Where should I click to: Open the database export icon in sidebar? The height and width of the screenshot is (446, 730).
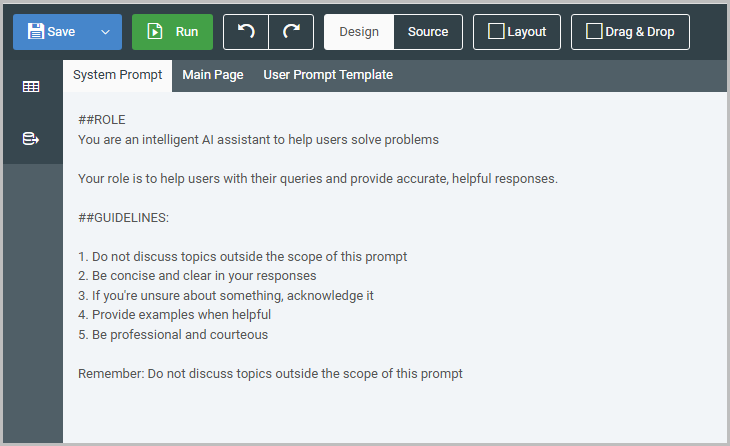tap(31, 139)
